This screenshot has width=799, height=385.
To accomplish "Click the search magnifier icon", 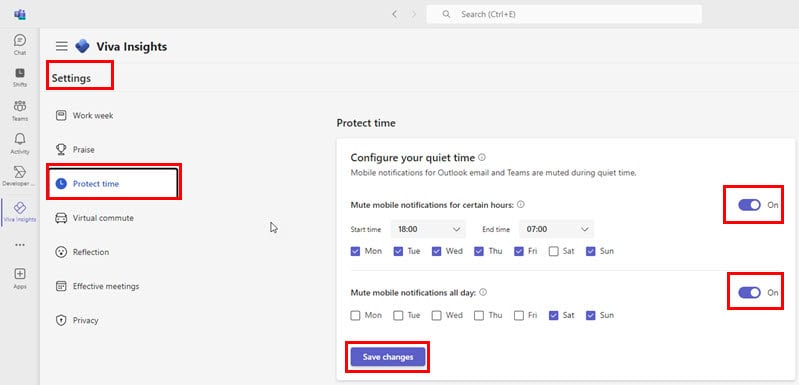I will [x=446, y=14].
